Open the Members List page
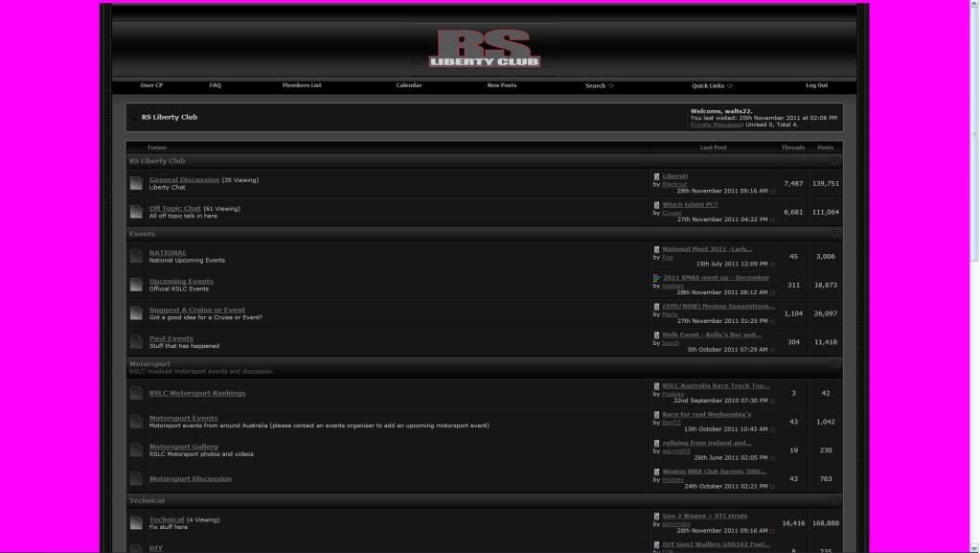This screenshot has height=553, width=980. [302, 85]
